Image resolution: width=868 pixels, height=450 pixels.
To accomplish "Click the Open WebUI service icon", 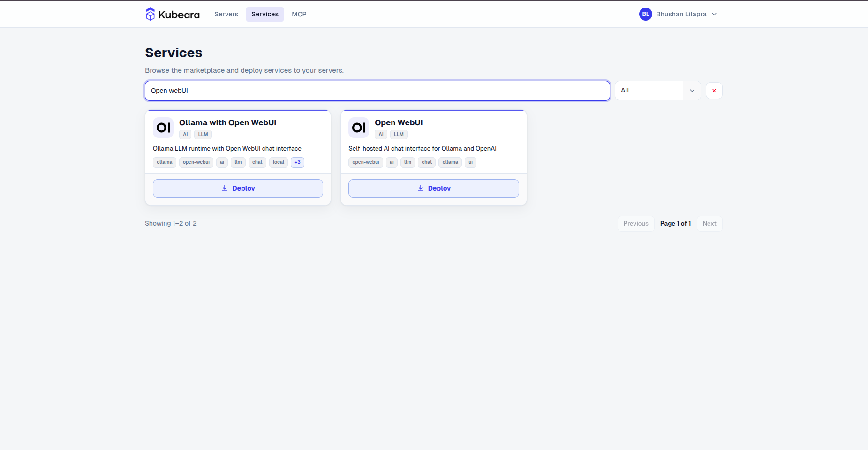I will [359, 128].
